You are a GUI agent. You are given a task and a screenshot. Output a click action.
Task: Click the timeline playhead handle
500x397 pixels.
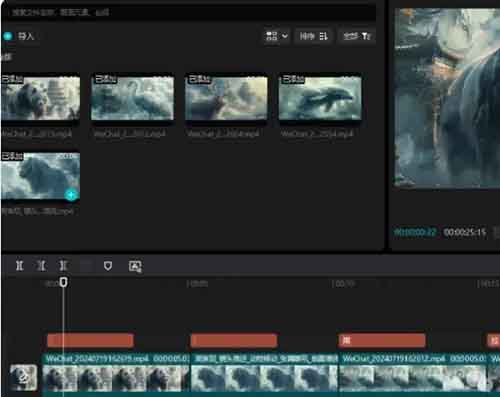63,282
